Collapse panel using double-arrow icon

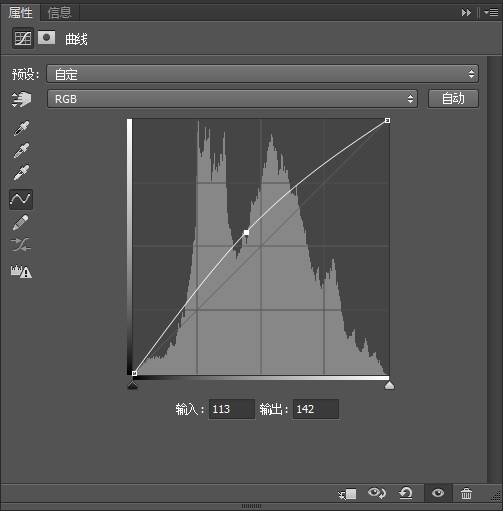click(x=466, y=13)
